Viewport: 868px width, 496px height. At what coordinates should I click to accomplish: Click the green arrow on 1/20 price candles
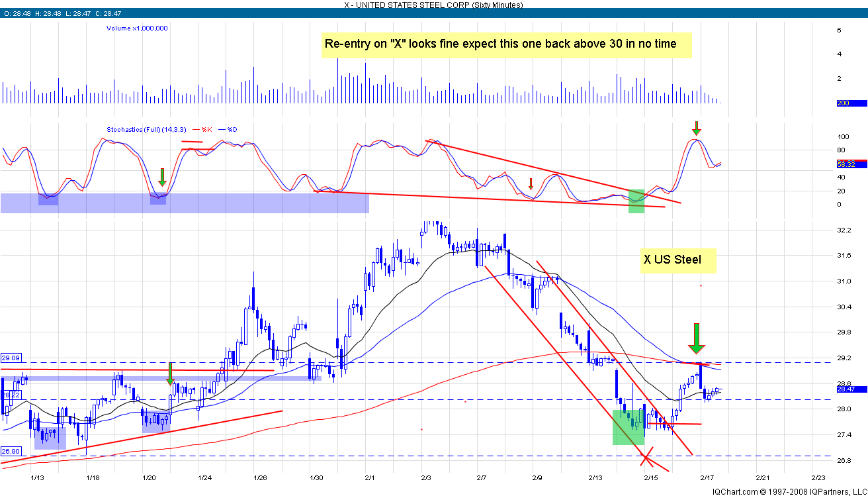(170, 374)
